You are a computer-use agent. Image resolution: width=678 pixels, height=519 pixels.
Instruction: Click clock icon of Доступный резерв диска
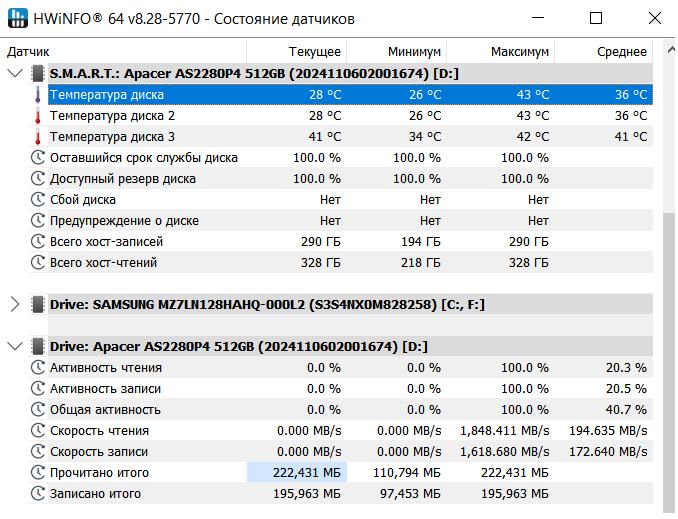[x=38, y=179]
